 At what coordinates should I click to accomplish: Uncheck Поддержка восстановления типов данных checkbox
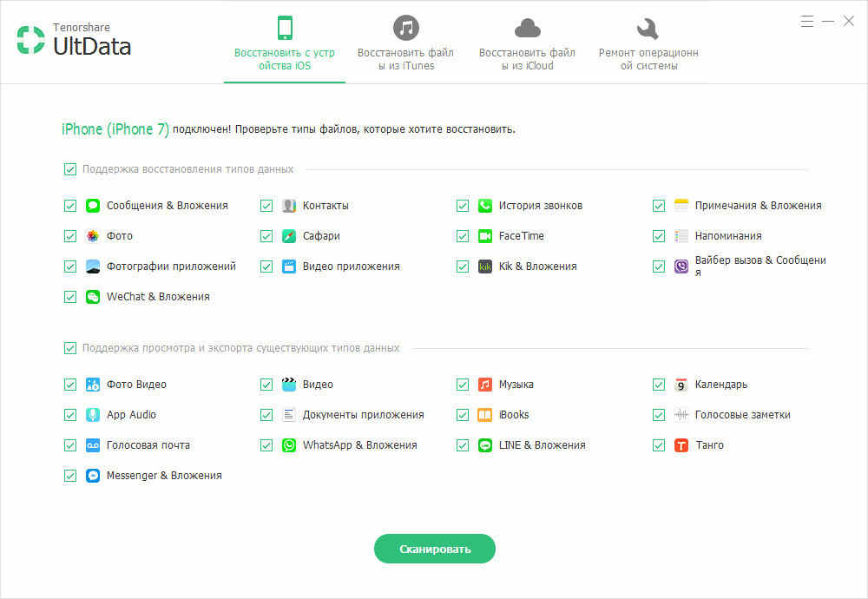click(69, 169)
